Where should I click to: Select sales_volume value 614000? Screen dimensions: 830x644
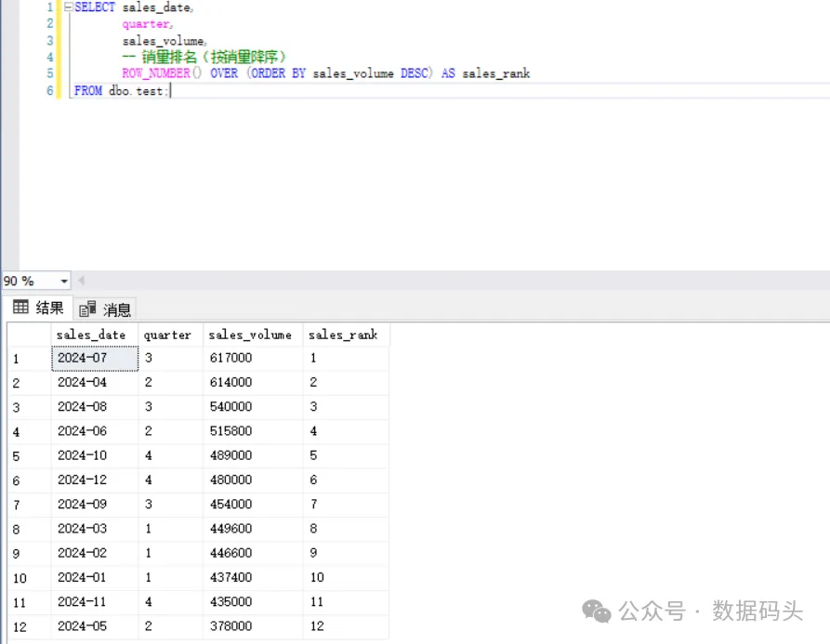253,383
